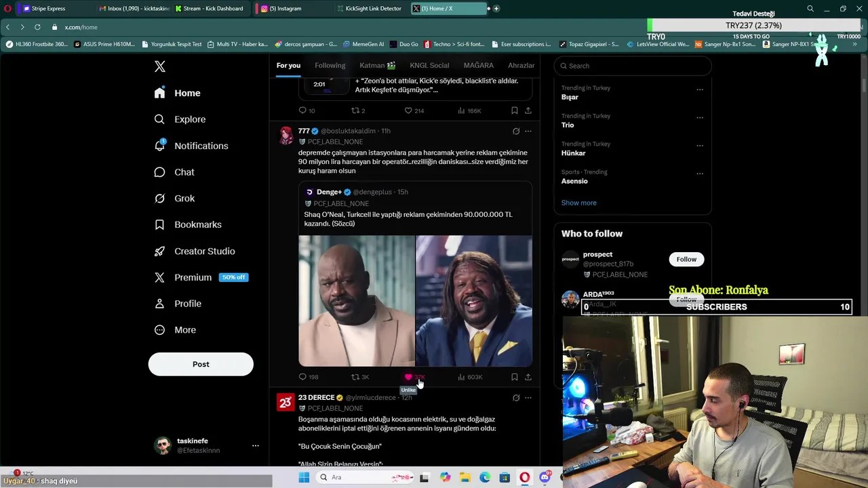Open Notifications in the sidebar
This screenshot has width=868, height=488.
[x=191, y=146]
